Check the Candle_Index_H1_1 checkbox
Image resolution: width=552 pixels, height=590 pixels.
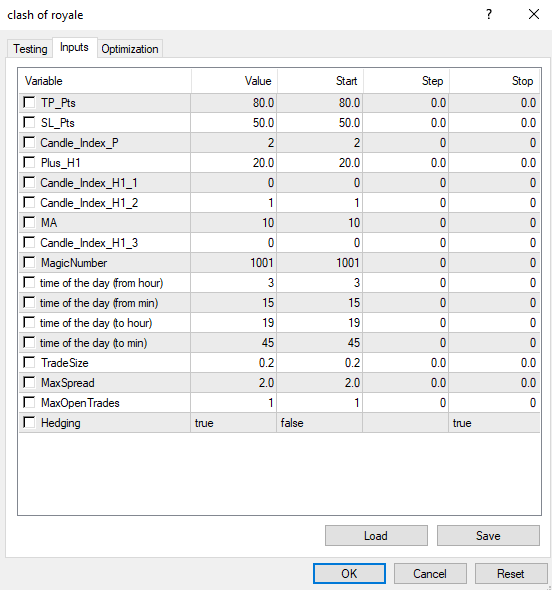29,182
